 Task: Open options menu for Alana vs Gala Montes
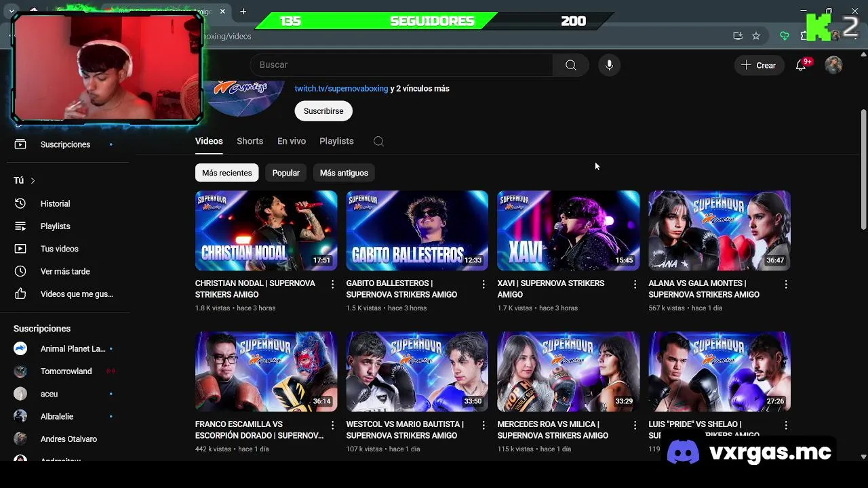pyautogui.click(x=786, y=285)
